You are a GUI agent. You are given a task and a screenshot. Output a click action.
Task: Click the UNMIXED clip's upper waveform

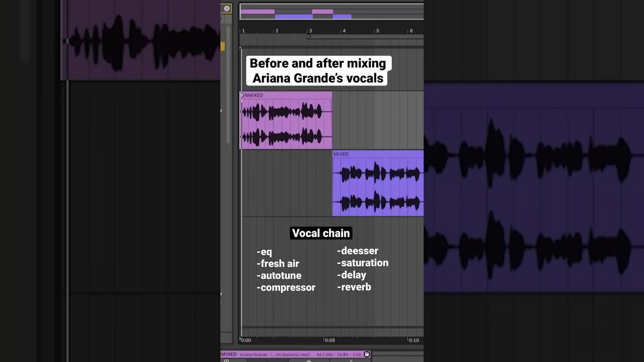coord(282,111)
